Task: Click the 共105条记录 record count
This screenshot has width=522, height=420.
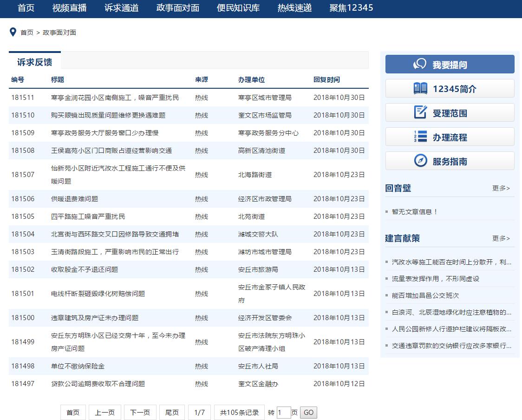Action: click(239, 413)
